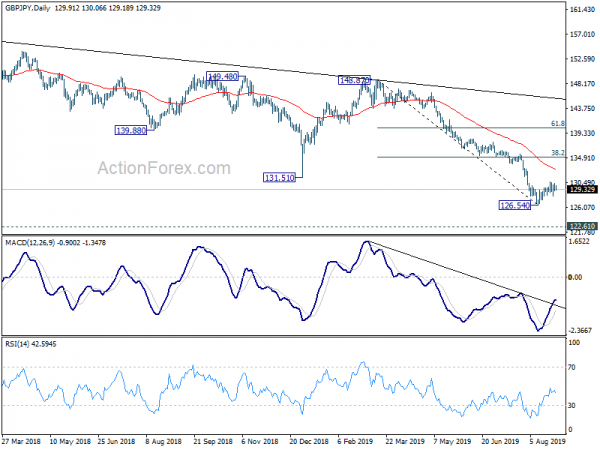The width and height of the screenshot is (600, 450).
Task: Click the 126.070 price axis value
Action: point(582,207)
